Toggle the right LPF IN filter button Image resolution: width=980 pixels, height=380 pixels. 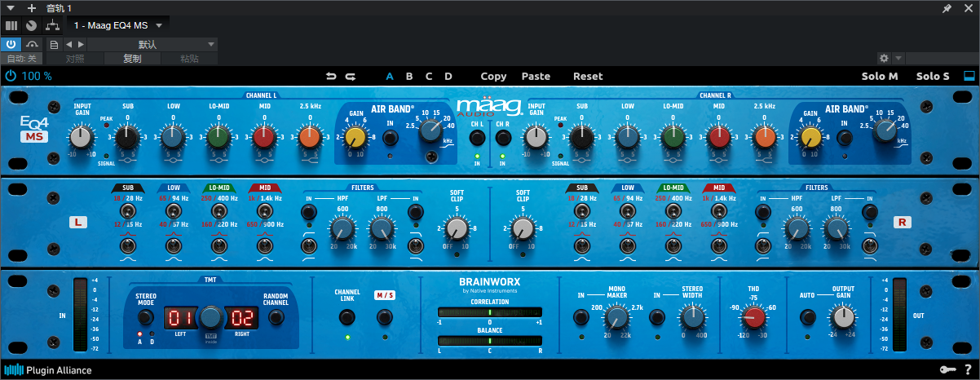click(869, 214)
